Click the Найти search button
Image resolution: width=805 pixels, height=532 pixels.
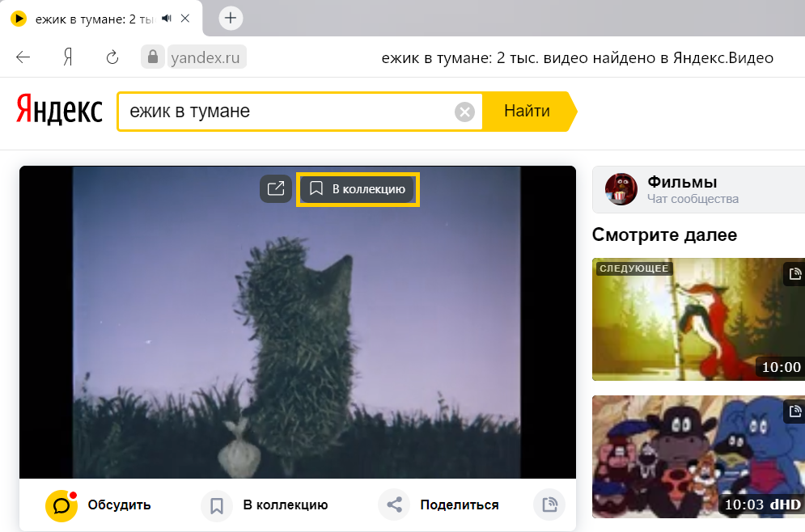tap(527, 112)
